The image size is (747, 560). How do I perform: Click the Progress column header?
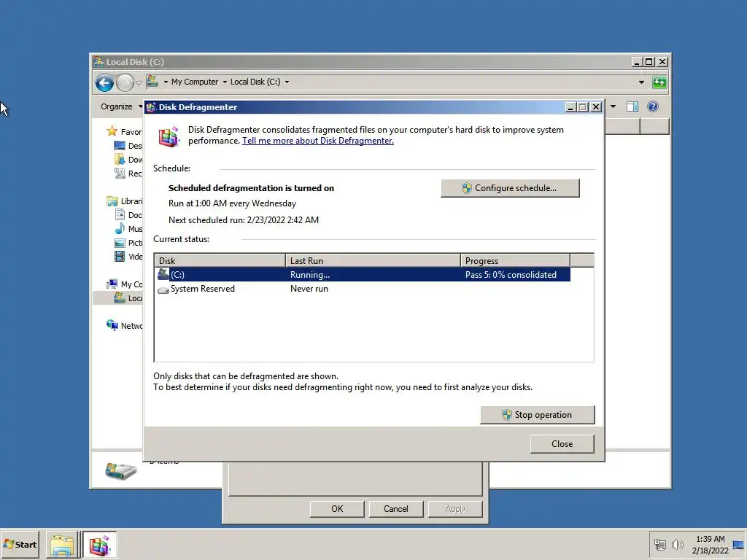(x=515, y=261)
